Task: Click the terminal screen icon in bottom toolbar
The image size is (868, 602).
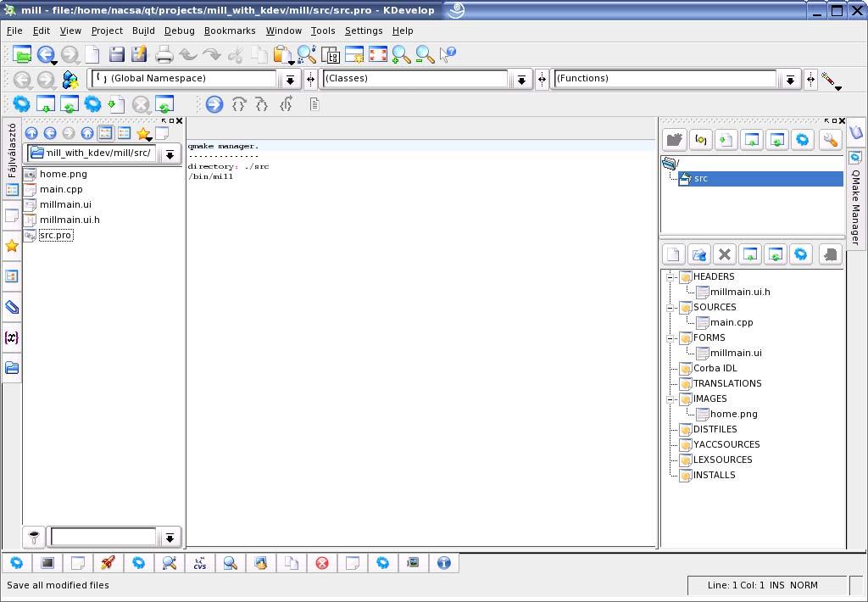Action: 47,563
